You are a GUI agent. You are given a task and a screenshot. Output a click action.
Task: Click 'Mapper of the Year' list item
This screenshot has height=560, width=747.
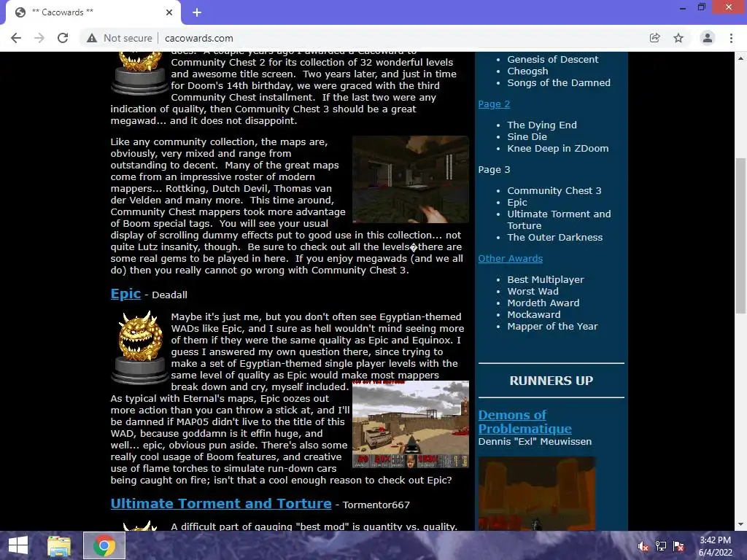553,327
